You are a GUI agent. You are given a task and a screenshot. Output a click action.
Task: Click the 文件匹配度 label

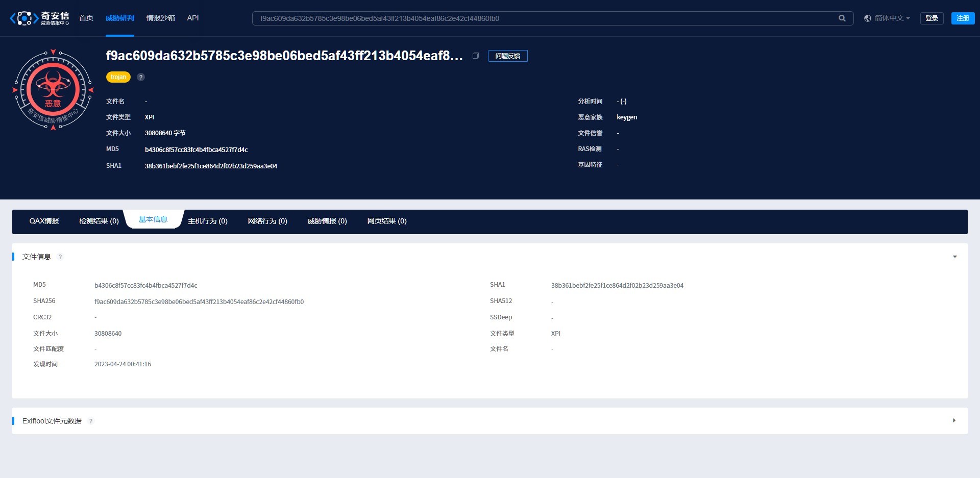(48, 349)
